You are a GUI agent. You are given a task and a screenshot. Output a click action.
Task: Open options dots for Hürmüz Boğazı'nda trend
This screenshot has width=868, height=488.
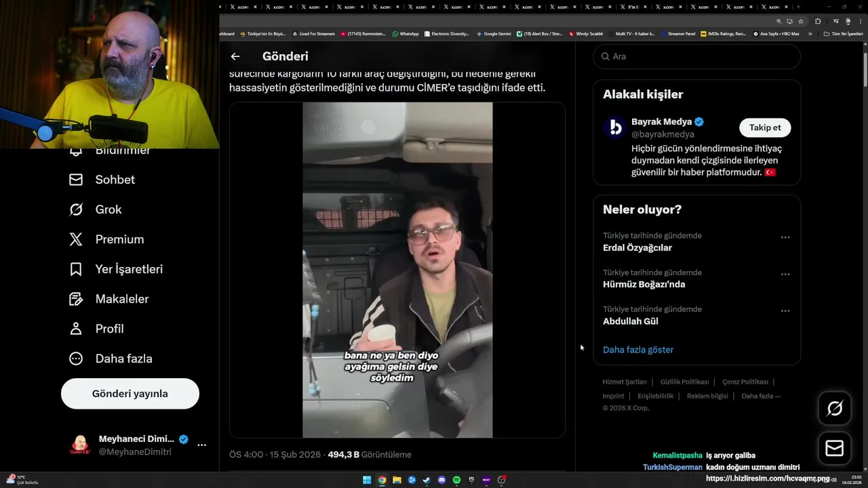[x=785, y=274]
